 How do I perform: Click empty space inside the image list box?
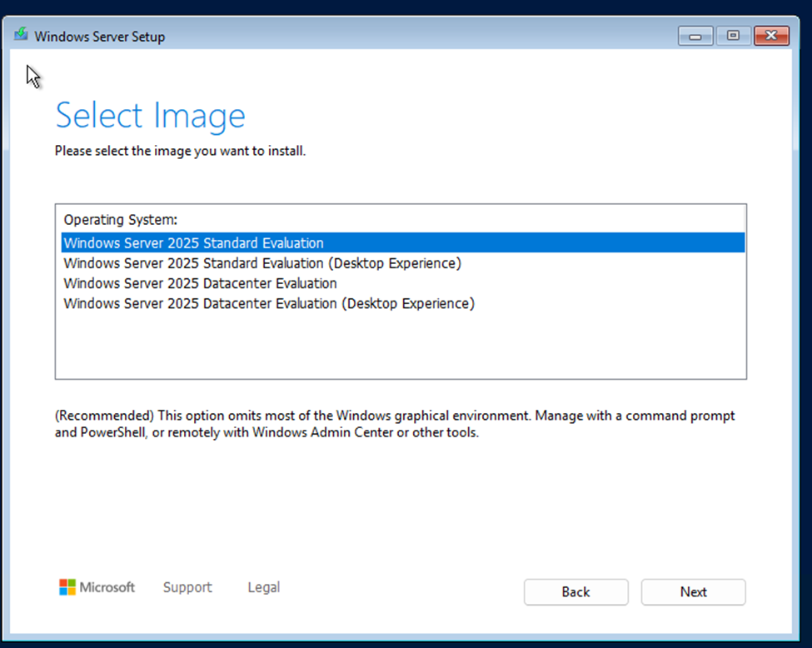tap(401, 345)
